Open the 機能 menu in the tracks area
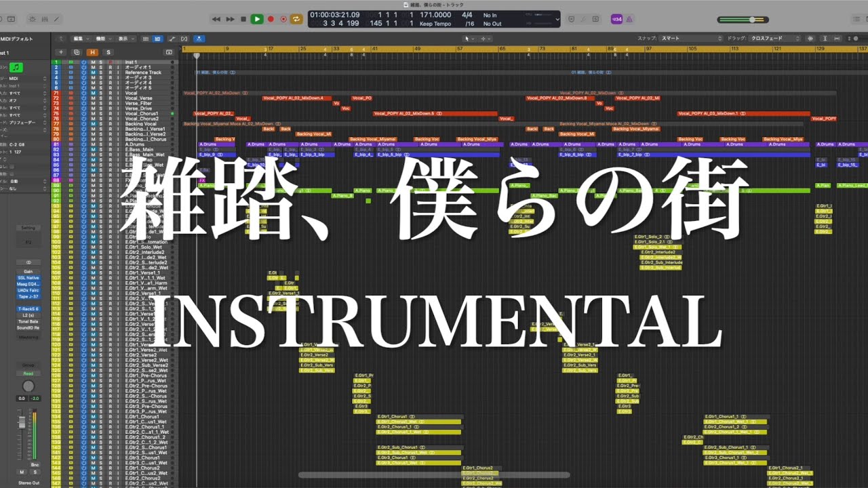The image size is (868, 488). [x=102, y=38]
